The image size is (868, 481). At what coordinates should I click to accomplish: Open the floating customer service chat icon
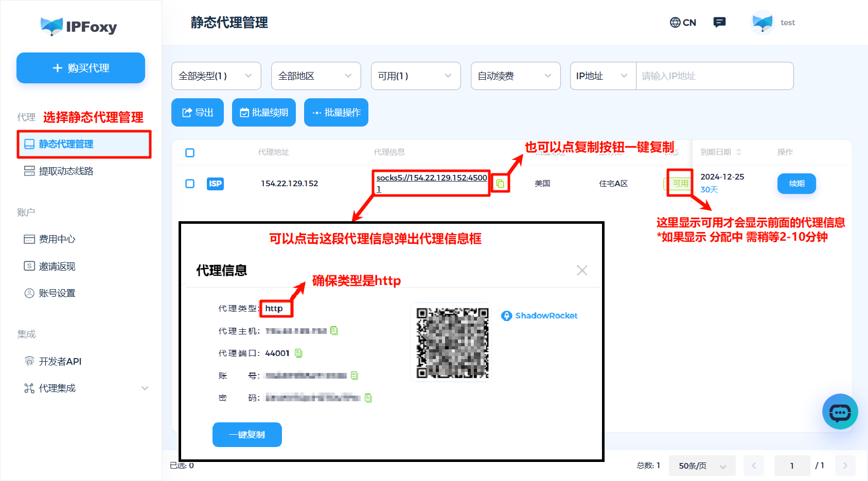[840, 412]
